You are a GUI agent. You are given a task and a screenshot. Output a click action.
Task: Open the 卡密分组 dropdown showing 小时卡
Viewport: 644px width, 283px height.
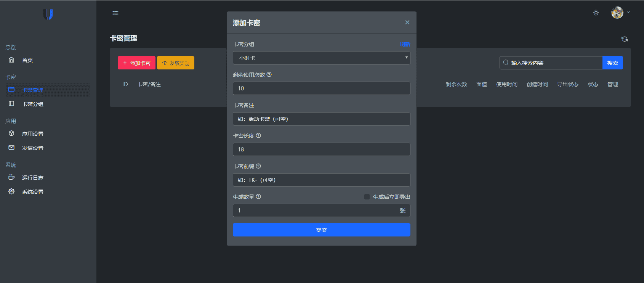[321, 58]
